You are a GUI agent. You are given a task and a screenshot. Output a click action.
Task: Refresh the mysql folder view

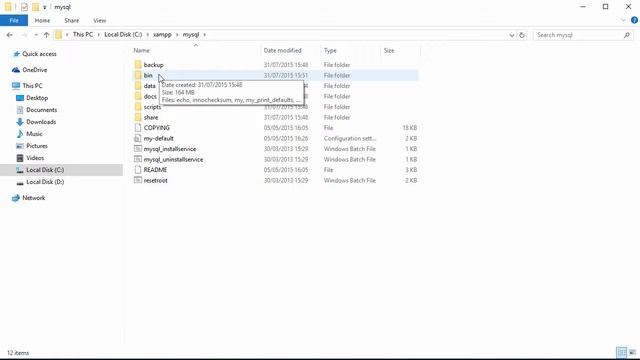(x=522, y=35)
